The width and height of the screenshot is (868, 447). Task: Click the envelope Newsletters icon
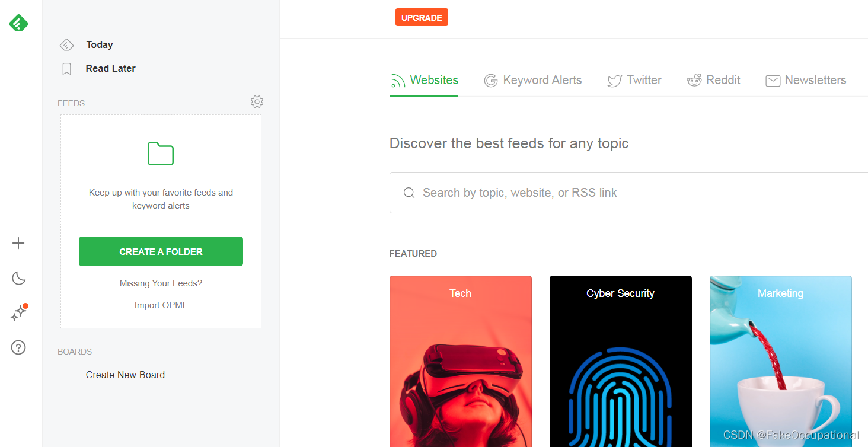click(773, 81)
